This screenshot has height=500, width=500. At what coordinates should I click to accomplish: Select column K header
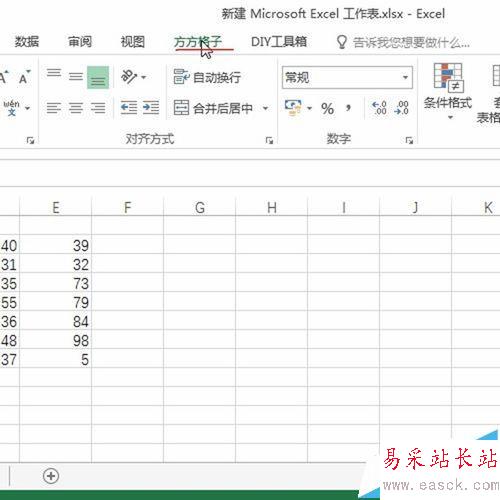pyautogui.click(x=476, y=207)
